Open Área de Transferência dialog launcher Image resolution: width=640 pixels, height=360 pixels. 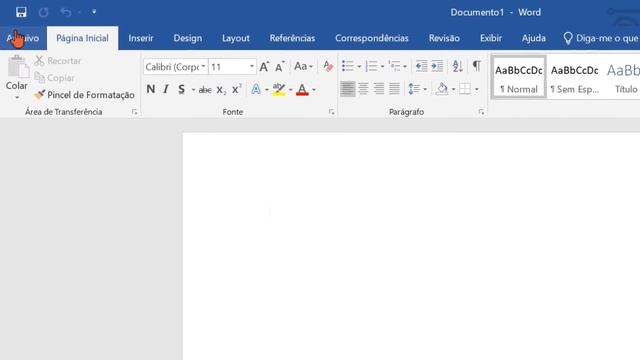coord(134,112)
